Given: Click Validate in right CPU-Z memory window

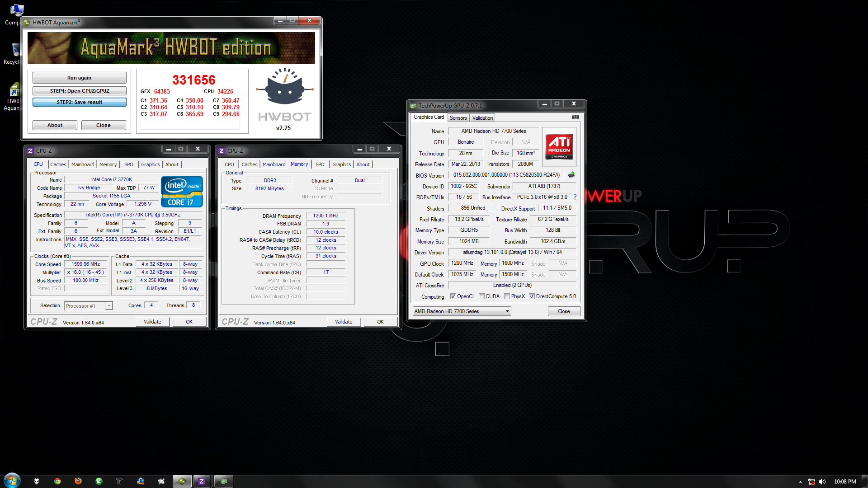Looking at the screenshot, I should click(x=344, y=322).
